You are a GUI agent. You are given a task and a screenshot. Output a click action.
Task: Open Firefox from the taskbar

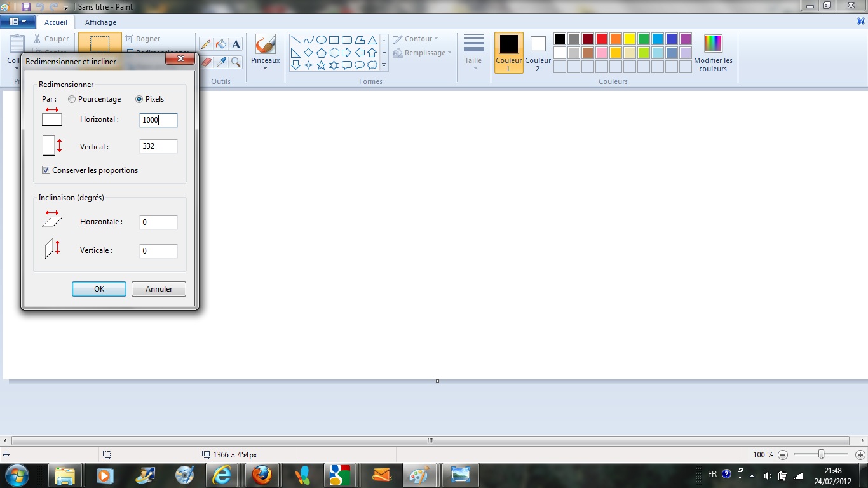[261, 475]
